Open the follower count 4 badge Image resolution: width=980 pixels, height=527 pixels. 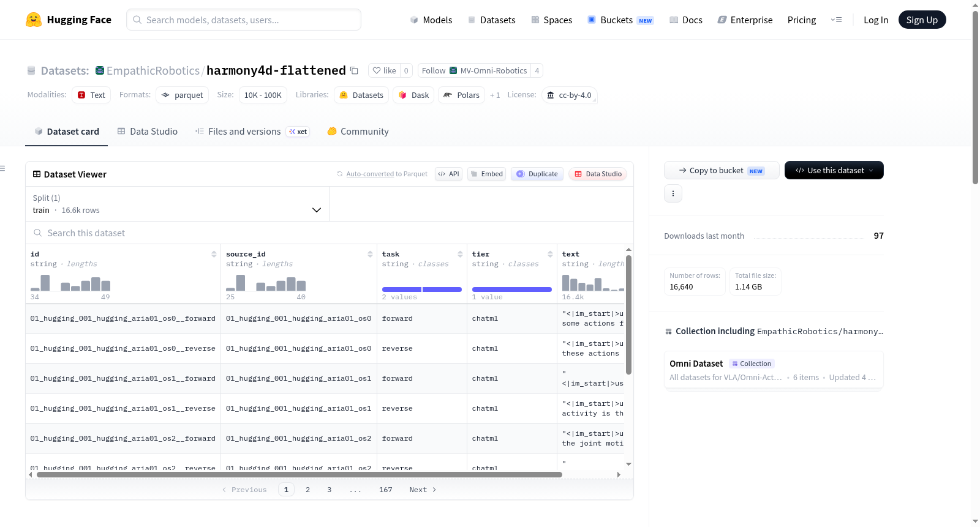click(x=537, y=70)
